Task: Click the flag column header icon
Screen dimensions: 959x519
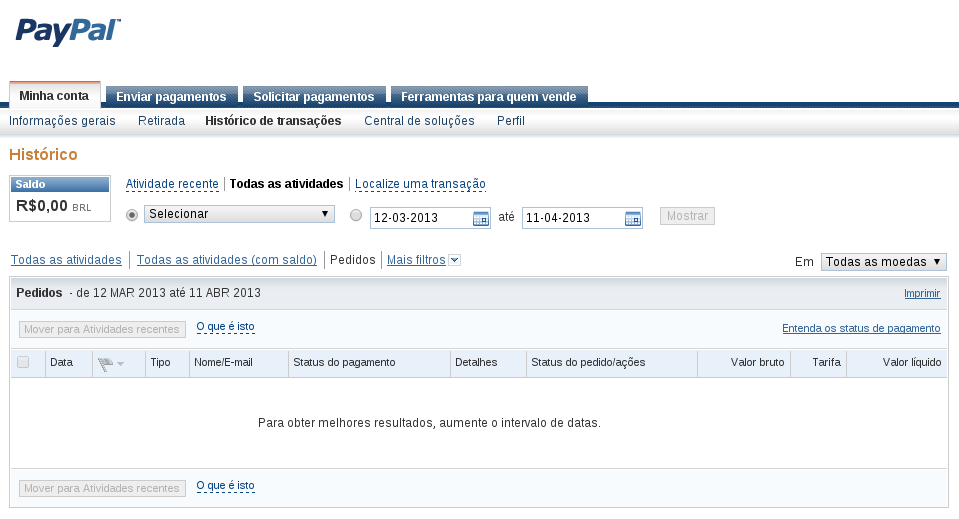Action: click(x=105, y=364)
